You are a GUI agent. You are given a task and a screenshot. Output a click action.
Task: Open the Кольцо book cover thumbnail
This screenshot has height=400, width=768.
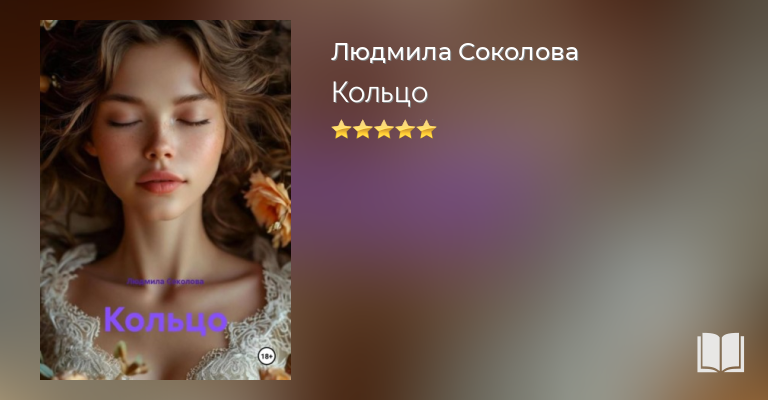pos(166,200)
